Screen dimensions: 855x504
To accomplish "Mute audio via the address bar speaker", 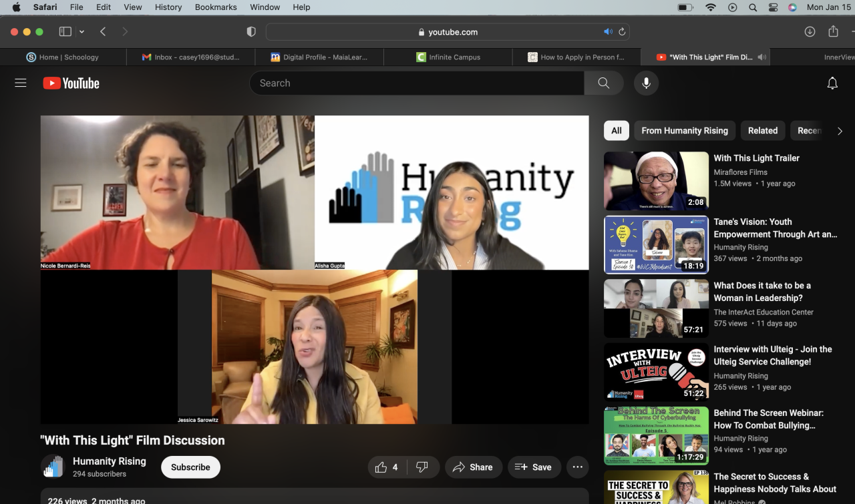I will pyautogui.click(x=608, y=31).
